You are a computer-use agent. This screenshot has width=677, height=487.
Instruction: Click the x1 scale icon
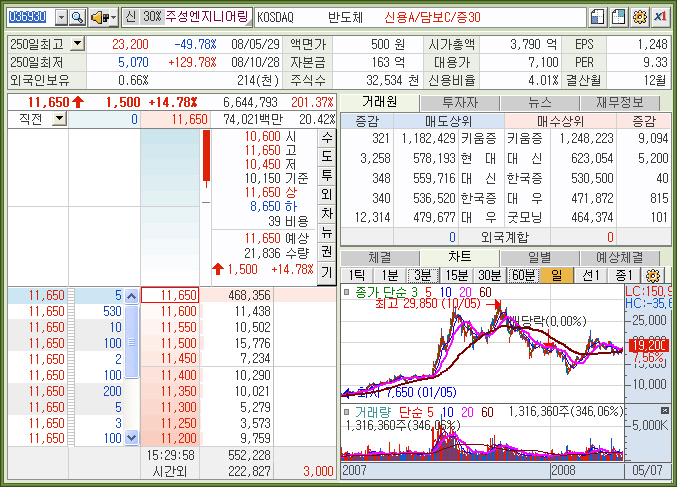click(660, 17)
